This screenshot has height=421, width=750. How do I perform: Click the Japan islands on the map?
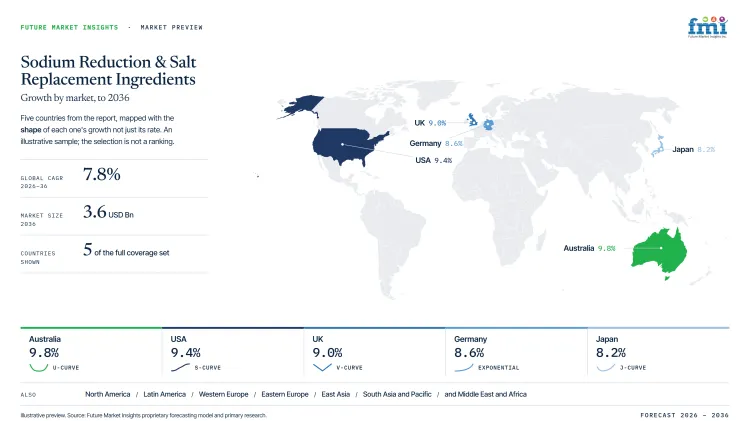coord(658,146)
